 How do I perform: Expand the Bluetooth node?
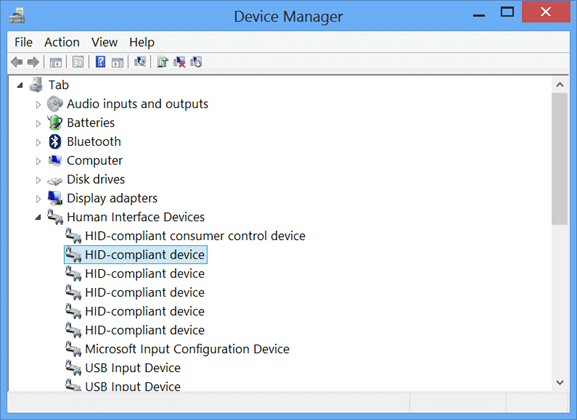(38, 142)
